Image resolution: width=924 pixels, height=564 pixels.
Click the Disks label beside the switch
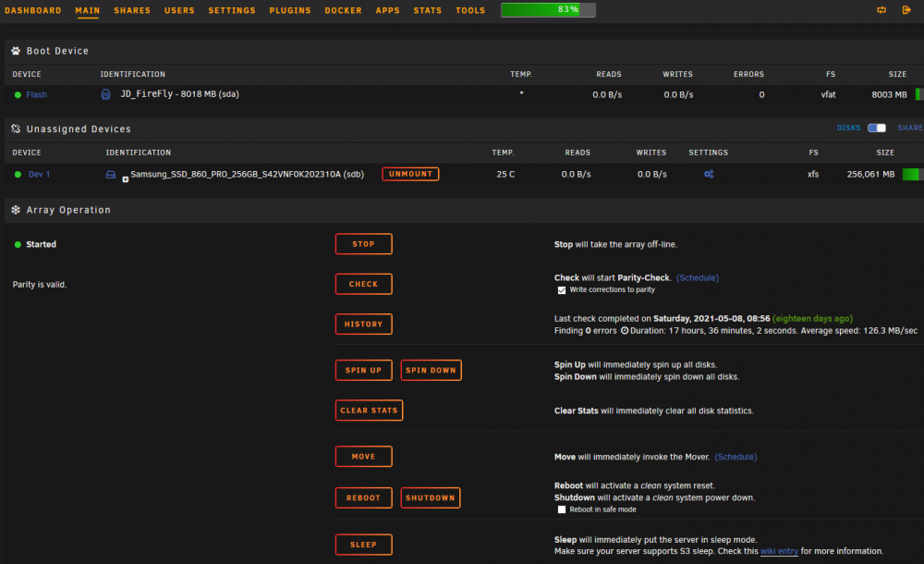(848, 128)
